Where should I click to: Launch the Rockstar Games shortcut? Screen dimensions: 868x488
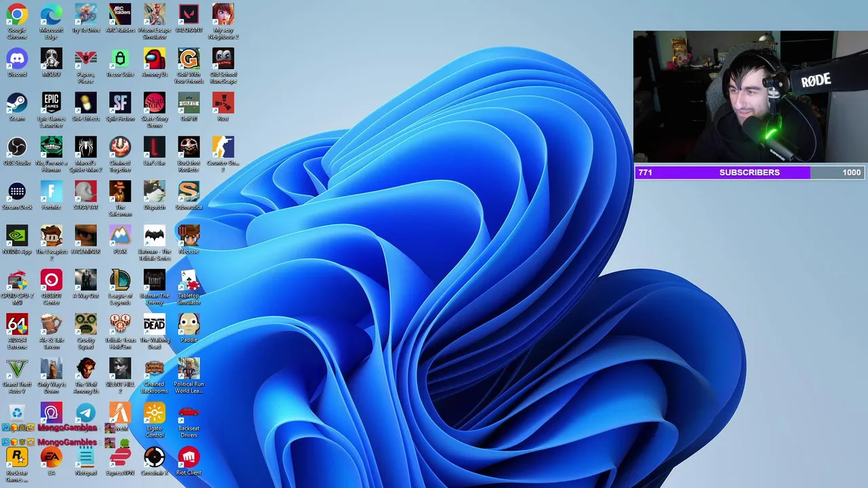17,457
